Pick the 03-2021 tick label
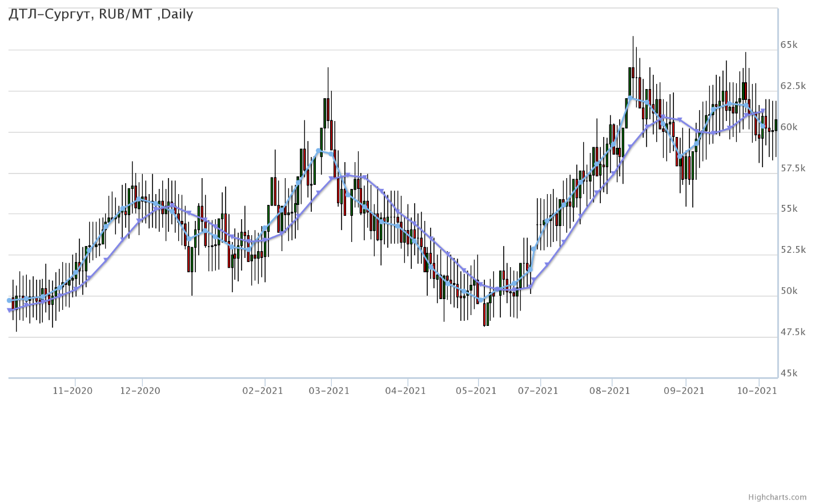Screen dimensions: 815x504 tap(329, 391)
